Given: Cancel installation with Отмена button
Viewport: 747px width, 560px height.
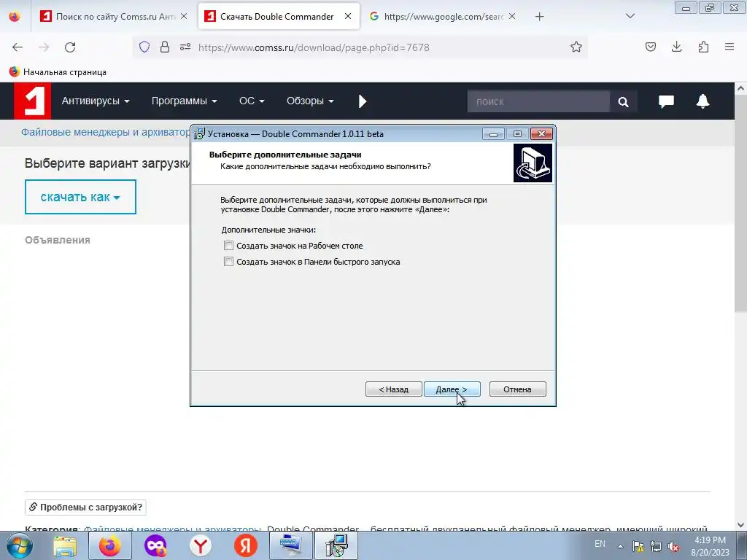Looking at the screenshot, I should click(517, 389).
